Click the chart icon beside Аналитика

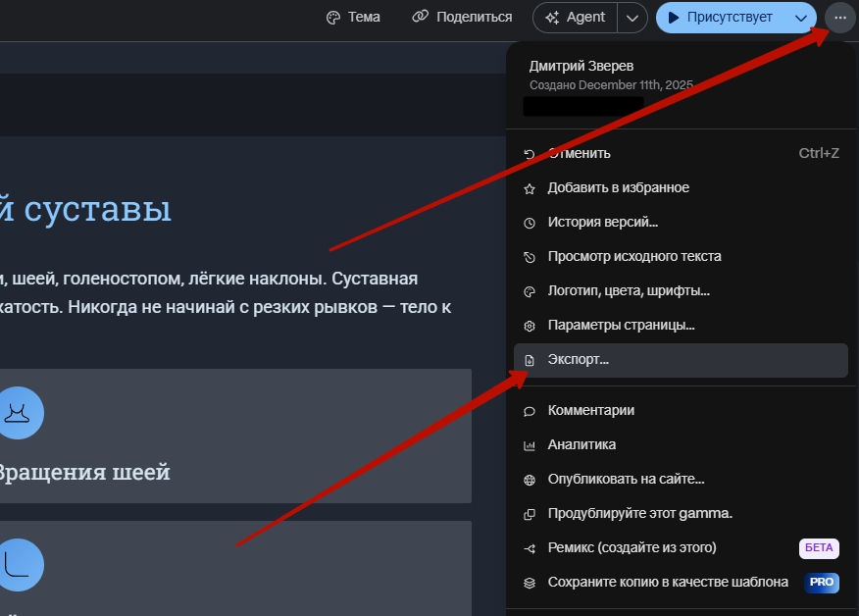[530, 445]
